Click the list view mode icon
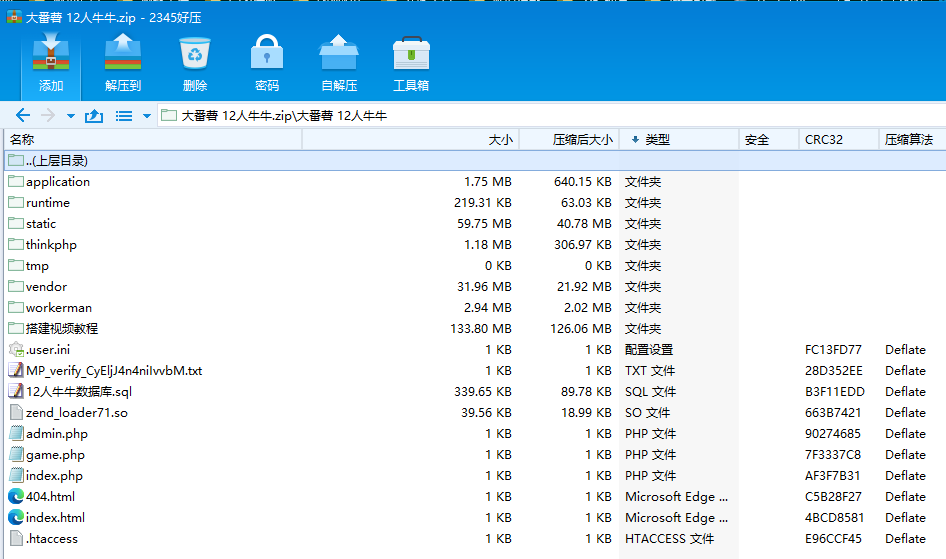Screen dimensions: 946x559 (124, 116)
